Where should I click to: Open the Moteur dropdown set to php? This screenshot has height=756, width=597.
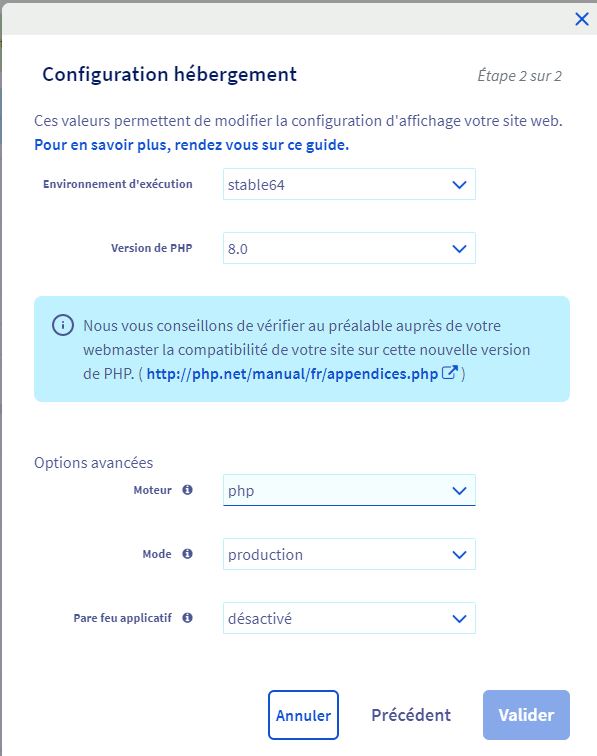point(349,490)
